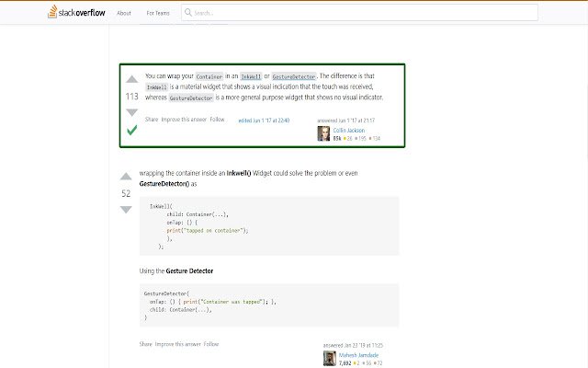
Task: Click Mahesh Jamdade's avatar picture
Action: tap(329, 358)
